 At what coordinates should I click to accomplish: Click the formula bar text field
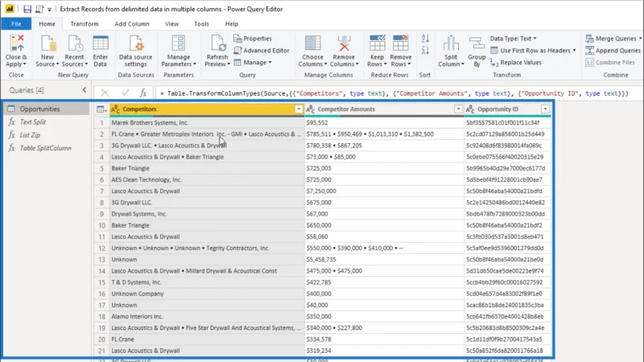tap(396, 93)
